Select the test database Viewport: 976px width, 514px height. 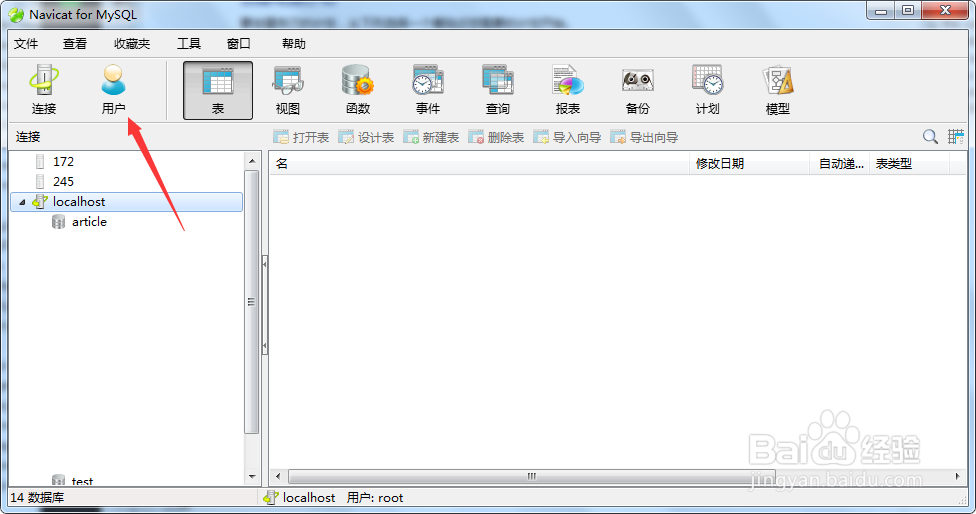pyautogui.click(x=82, y=481)
